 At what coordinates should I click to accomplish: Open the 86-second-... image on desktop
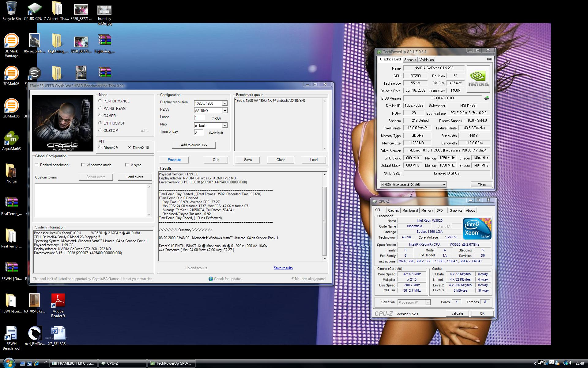point(35,43)
